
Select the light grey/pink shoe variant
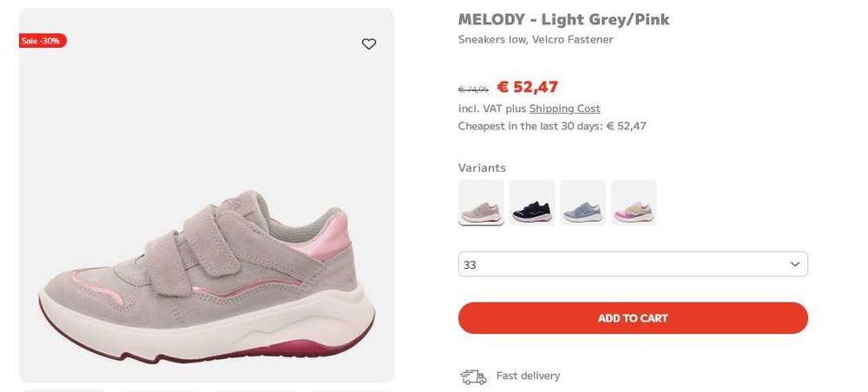pyautogui.click(x=481, y=202)
